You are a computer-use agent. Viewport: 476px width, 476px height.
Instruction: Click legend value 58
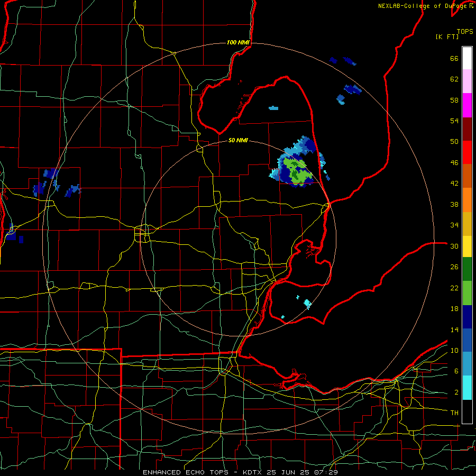tap(454, 100)
